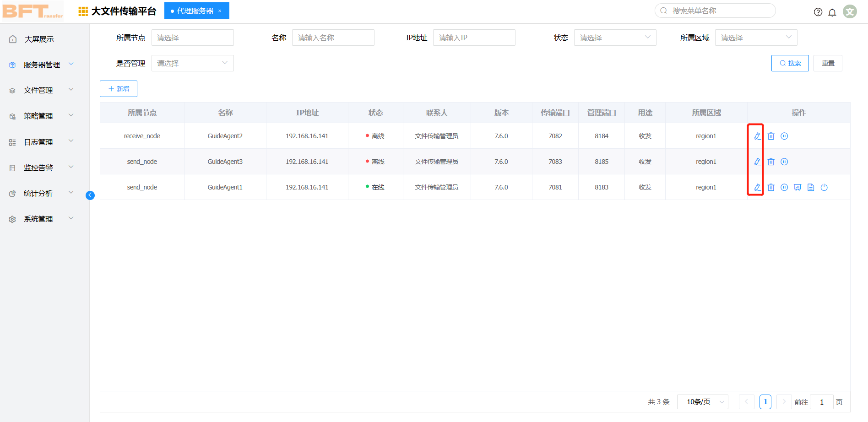Open the notification bell icon

pyautogui.click(x=832, y=12)
